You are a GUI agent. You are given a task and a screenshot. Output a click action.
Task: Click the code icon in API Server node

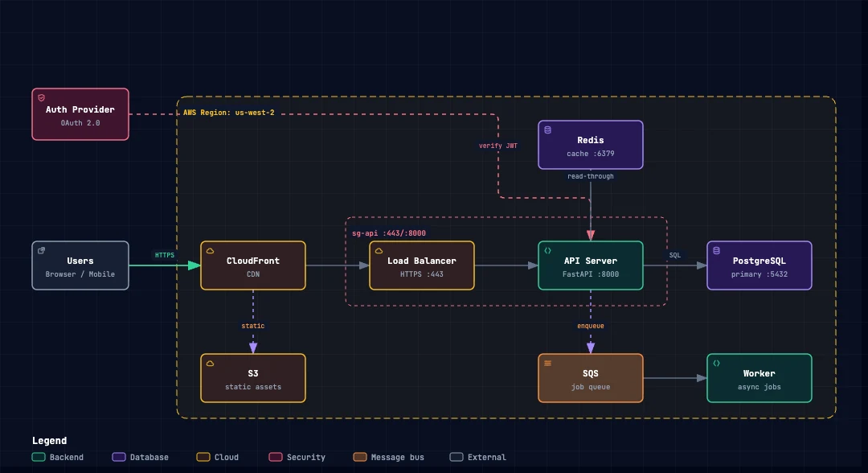click(x=548, y=251)
